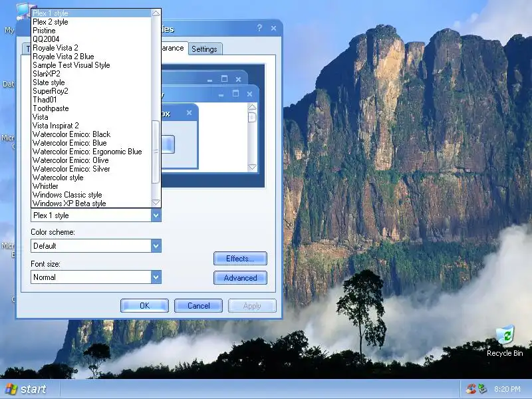Switch to the Settings tab
This screenshot has width=532, height=399.
click(x=204, y=49)
